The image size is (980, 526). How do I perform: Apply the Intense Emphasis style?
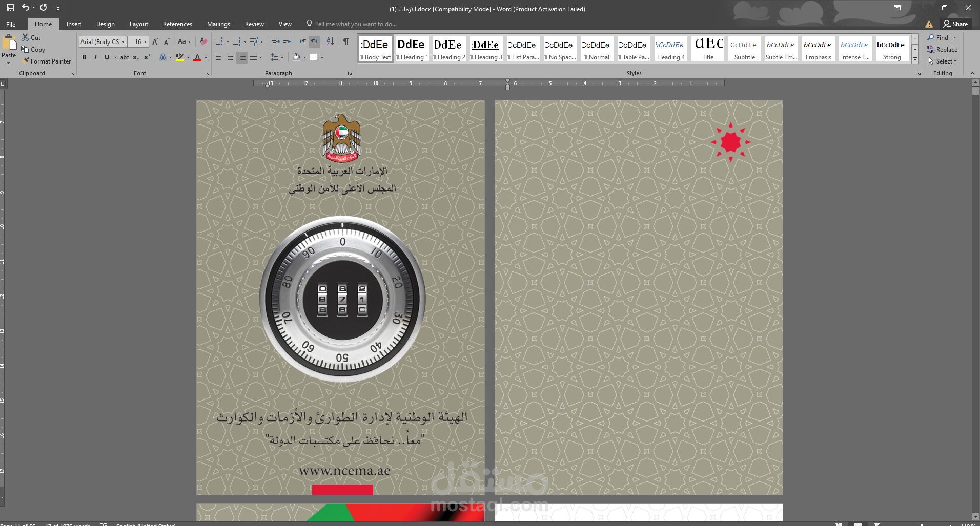tap(855, 49)
